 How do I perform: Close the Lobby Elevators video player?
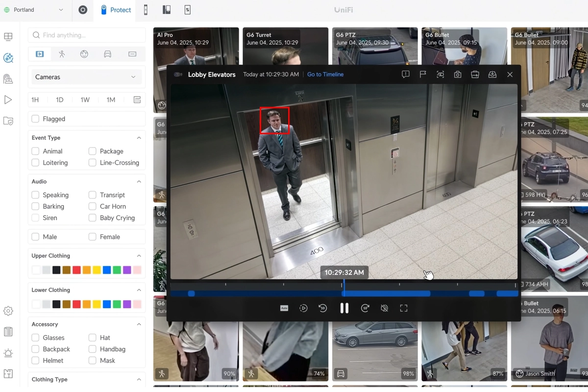tap(510, 74)
